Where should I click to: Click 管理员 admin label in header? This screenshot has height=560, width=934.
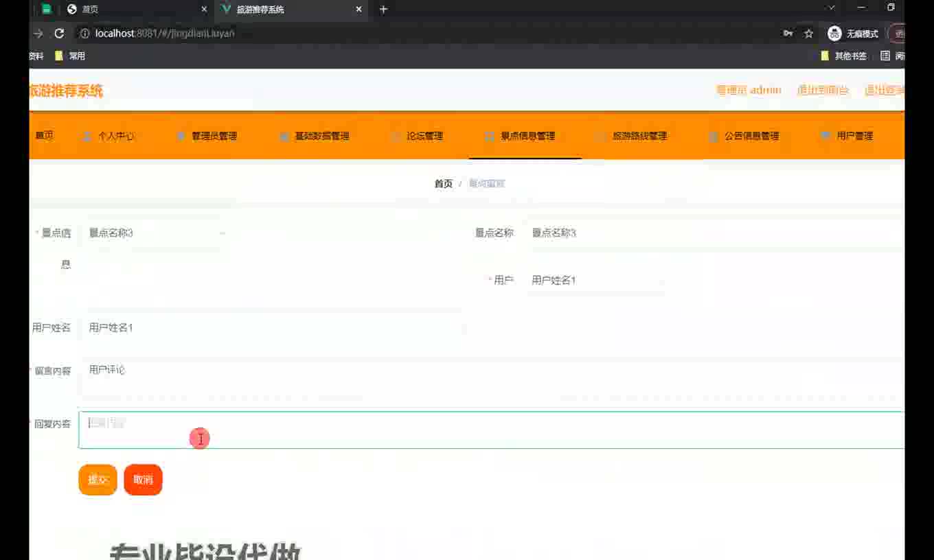[x=749, y=90]
